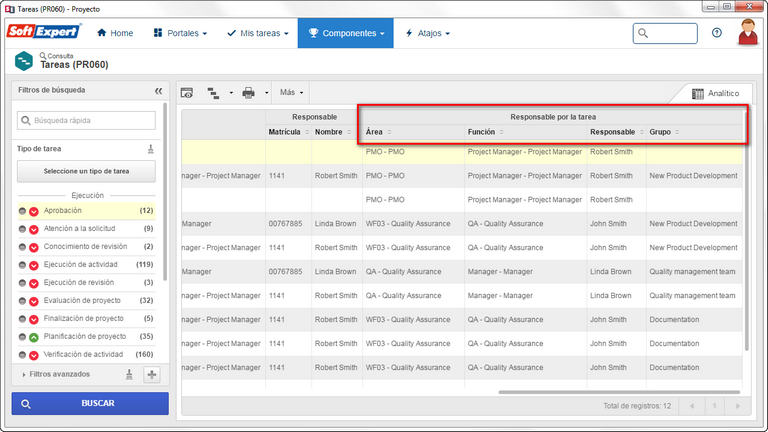Click the top search field
This screenshot has width=768, height=432.
[665, 33]
